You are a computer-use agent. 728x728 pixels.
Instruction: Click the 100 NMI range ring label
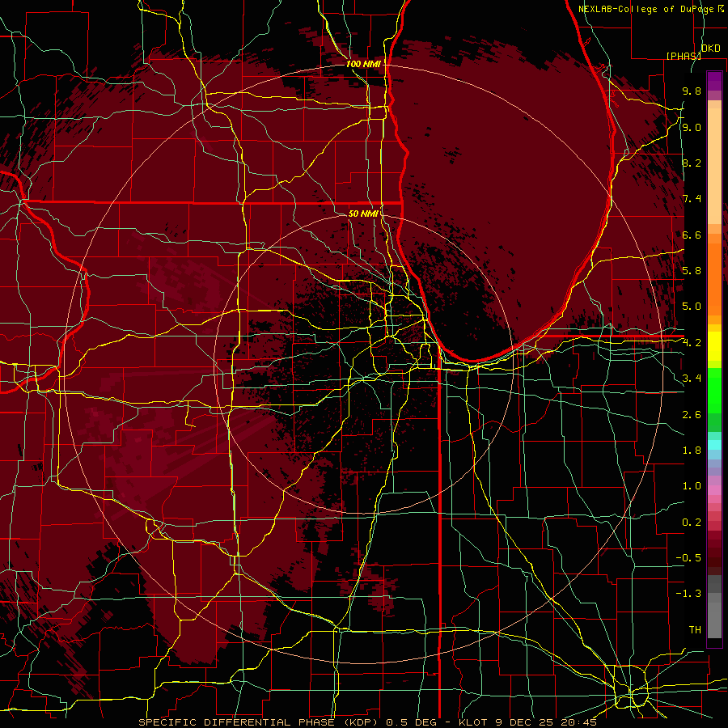(363, 64)
